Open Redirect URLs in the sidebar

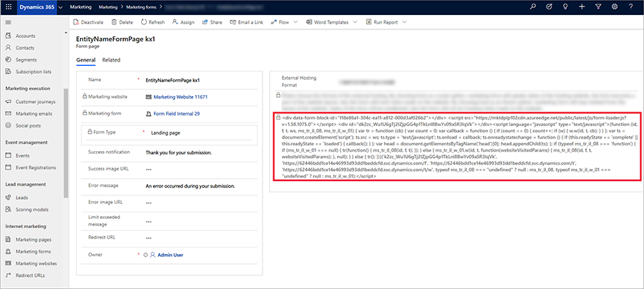(30, 275)
